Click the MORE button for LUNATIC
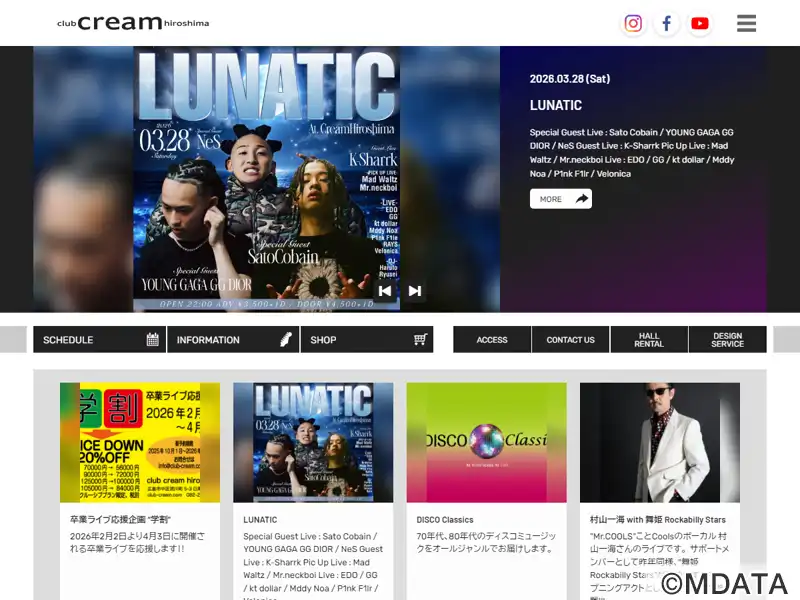Viewport: 800px width, 600px height. point(561,199)
